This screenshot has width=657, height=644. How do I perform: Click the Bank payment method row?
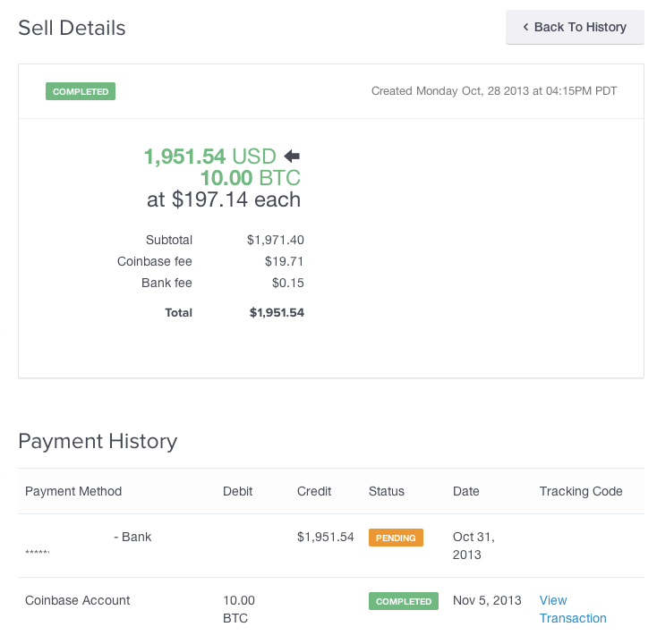point(331,546)
